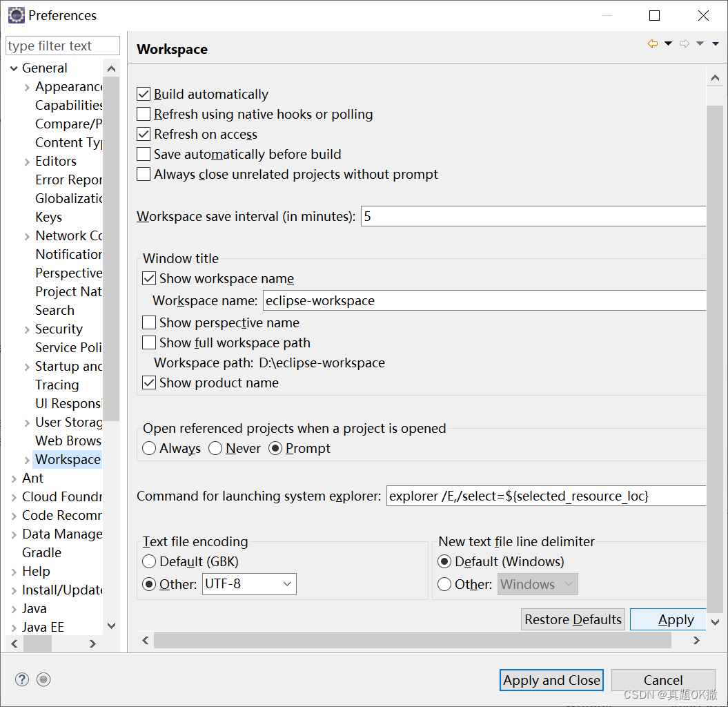728x707 pixels.
Task: Click Apply and Close button
Action: pos(551,680)
